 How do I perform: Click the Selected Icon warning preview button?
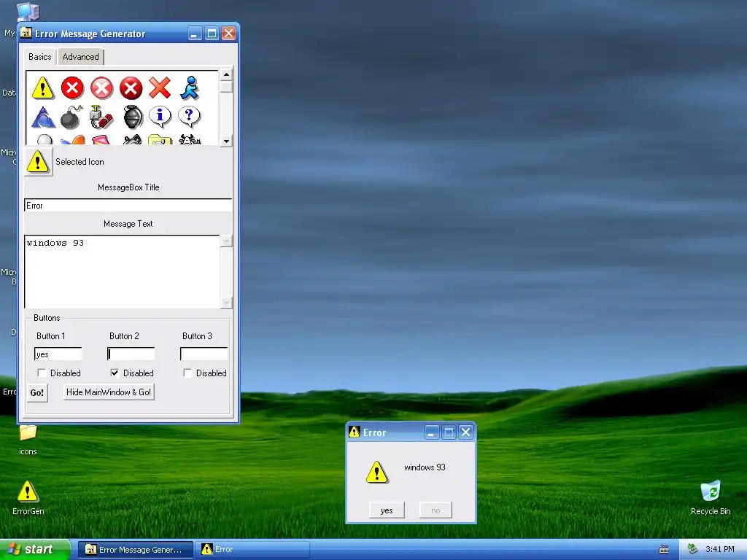coord(38,162)
